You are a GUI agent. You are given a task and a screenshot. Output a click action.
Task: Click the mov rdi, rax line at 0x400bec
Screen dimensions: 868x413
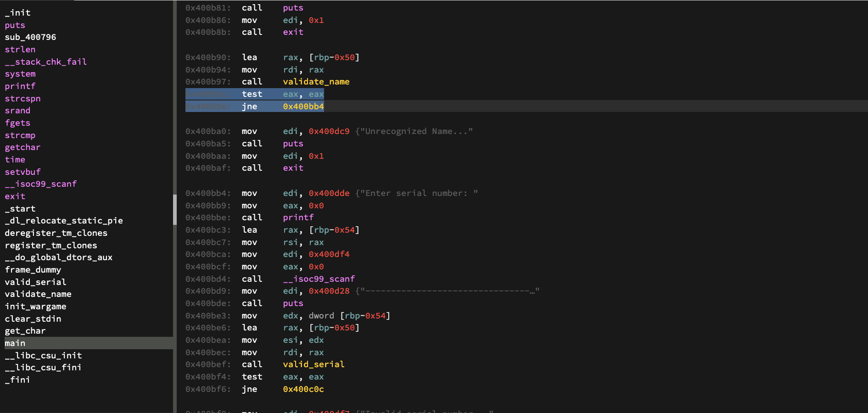click(255, 352)
